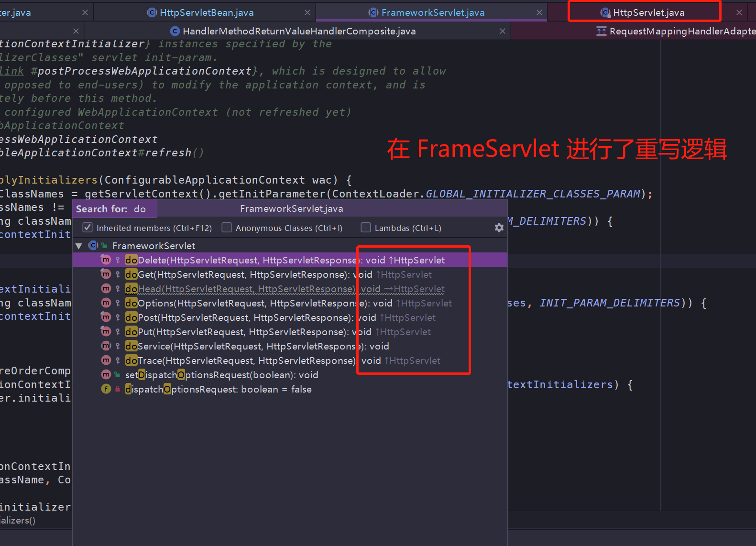The image size is (756, 546).
Task: Select dispatchOptionsRequest field entry
Action: [x=290, y=389]
